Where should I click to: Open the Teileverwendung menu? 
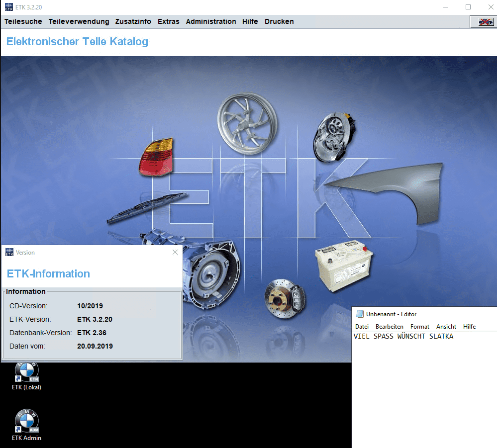tap(79, 21)
